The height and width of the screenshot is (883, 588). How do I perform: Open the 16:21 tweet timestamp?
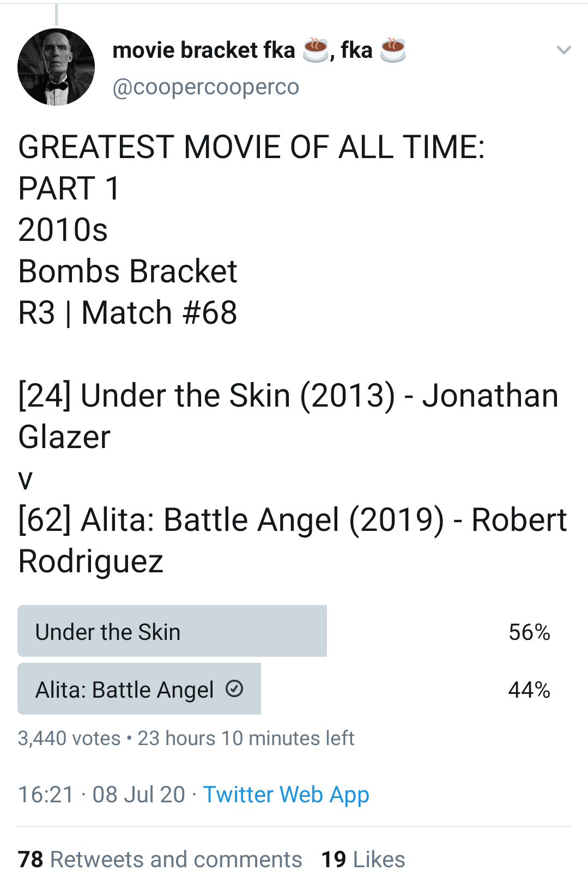tap(46, 795)
